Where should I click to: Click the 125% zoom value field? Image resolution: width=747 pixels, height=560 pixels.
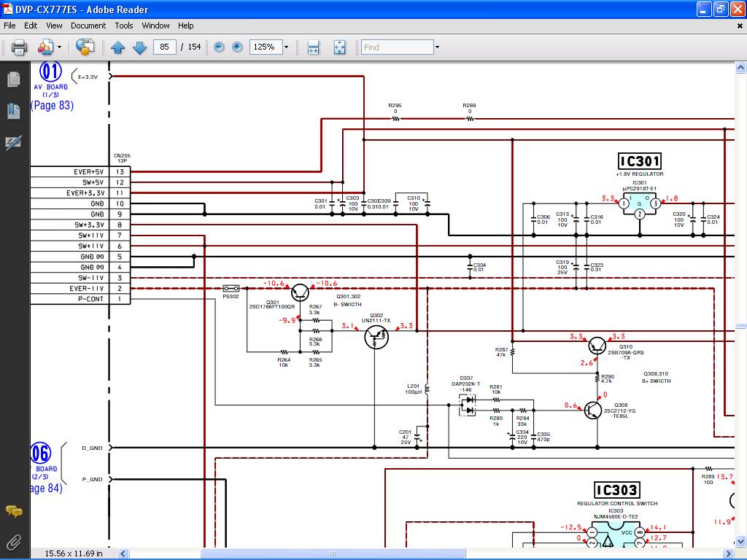pos(266,47)
